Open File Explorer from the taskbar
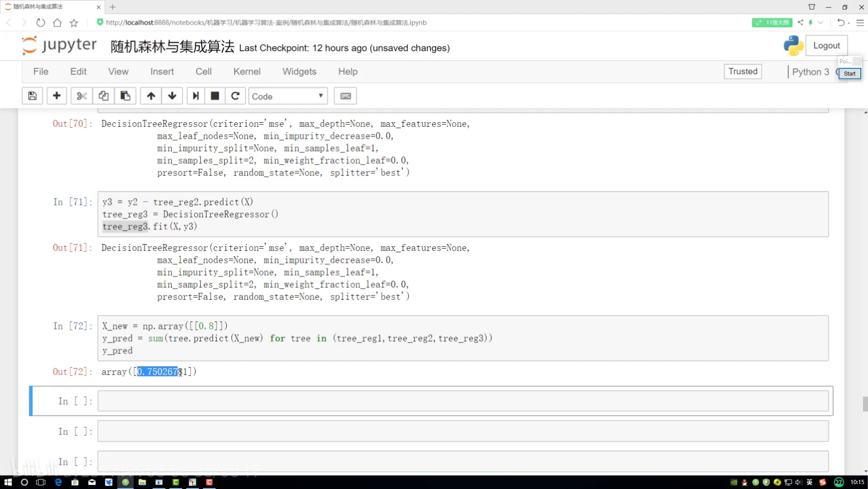This screenshot has width=868, height=489. tap(142, 482)
